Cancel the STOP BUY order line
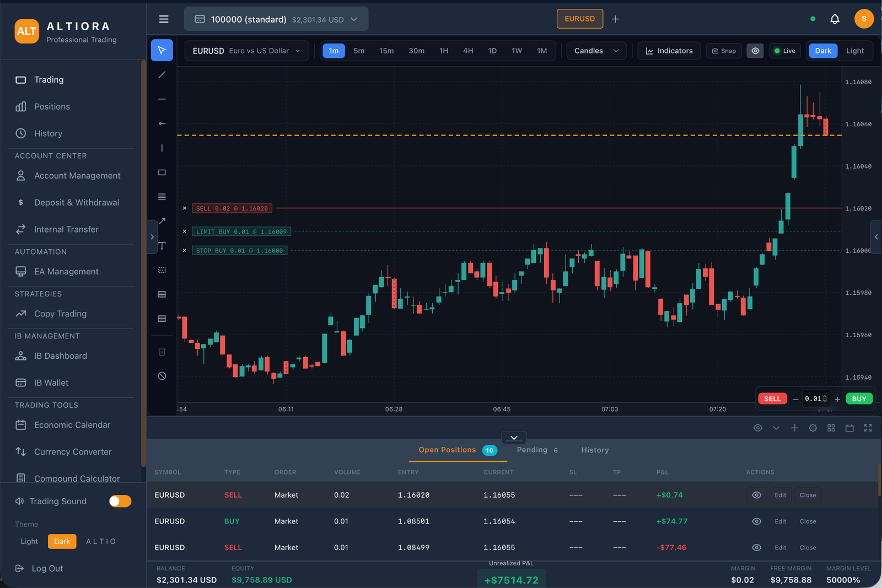 coord(185,250)
